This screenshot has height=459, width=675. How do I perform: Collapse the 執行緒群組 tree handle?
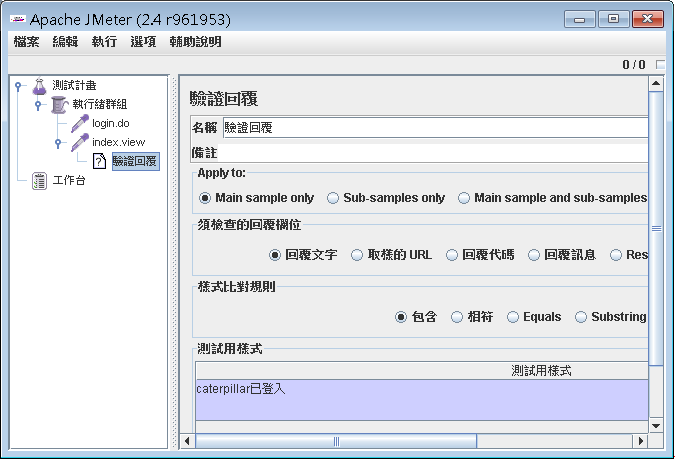click(x=38, y=105)
